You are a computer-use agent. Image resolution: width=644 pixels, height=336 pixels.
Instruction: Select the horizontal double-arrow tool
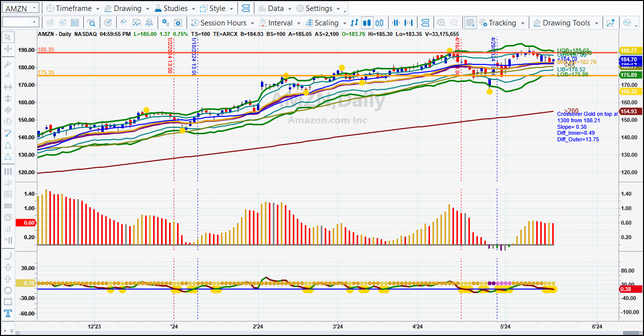tap(8, 87)
